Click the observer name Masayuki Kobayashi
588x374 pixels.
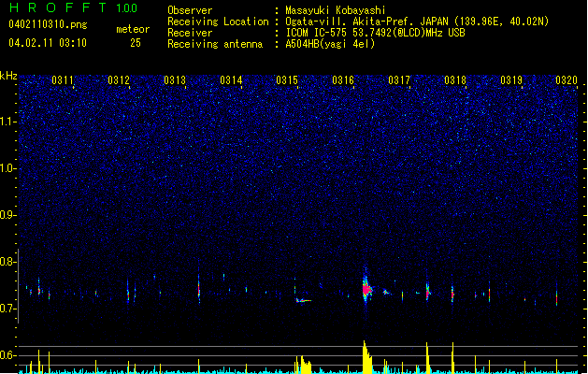coord(336,10)
